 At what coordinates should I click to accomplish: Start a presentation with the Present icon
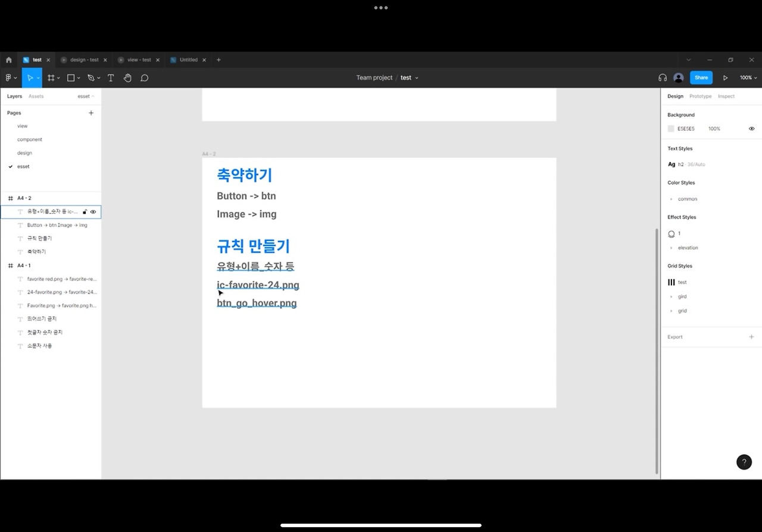point(726,77)
